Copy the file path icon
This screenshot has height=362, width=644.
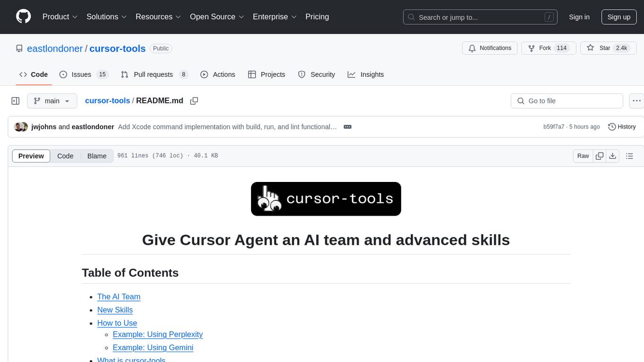tap(194, 100)
